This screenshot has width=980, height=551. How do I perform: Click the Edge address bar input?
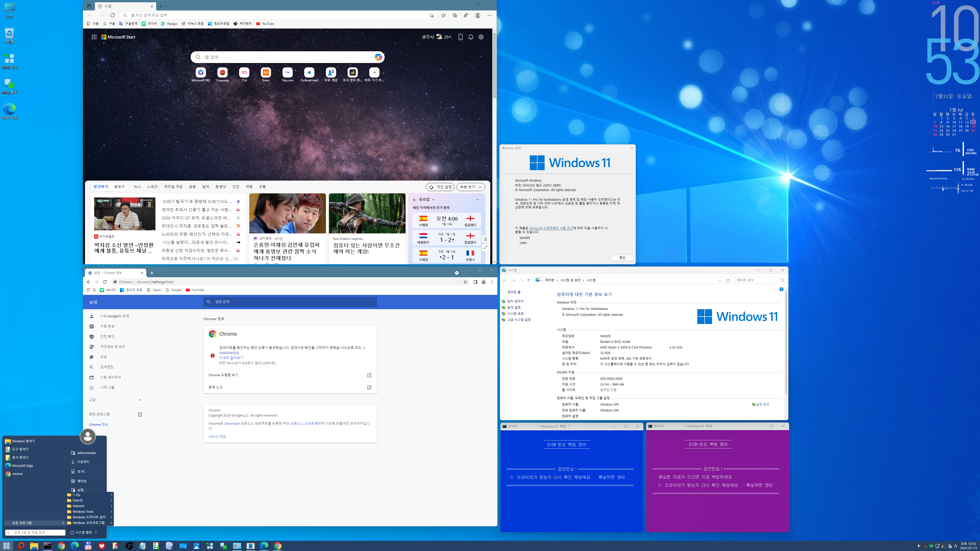point(278,15)
